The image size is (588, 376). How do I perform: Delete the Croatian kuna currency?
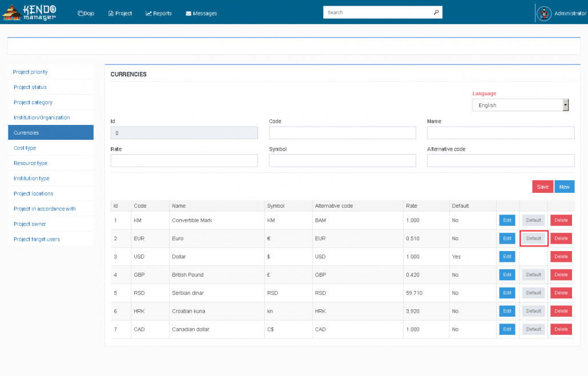(561, 311)
